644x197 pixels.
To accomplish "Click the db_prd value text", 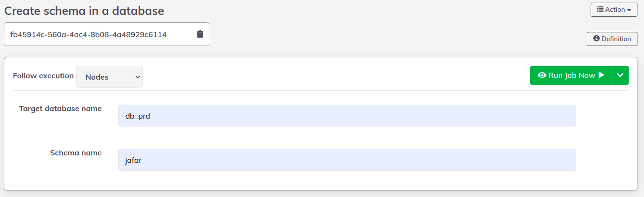I will click(138, 116).
